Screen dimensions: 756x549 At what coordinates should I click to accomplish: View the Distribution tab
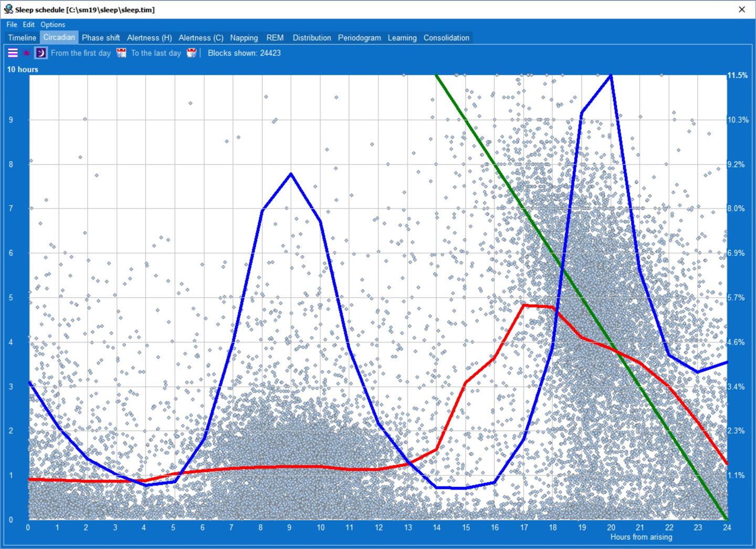tap(312, 38)
